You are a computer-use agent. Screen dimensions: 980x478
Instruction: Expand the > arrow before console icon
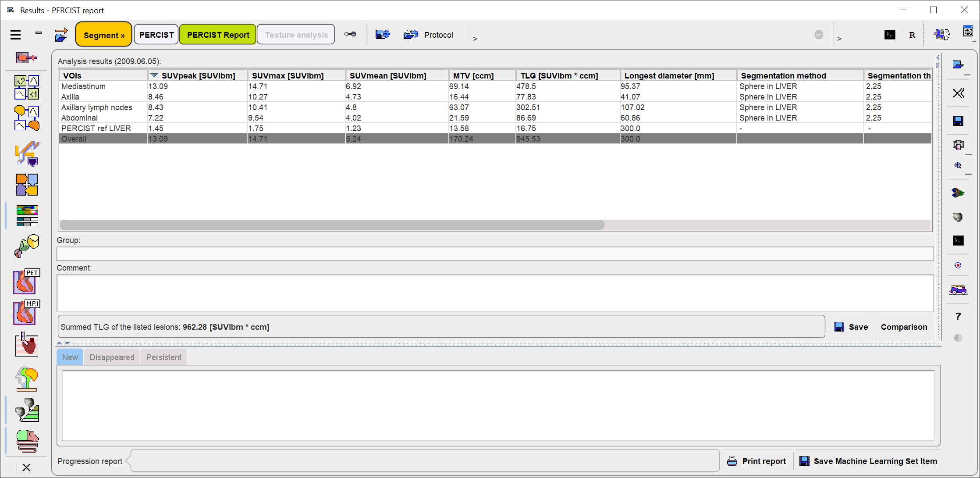click(x=839, y=39)
